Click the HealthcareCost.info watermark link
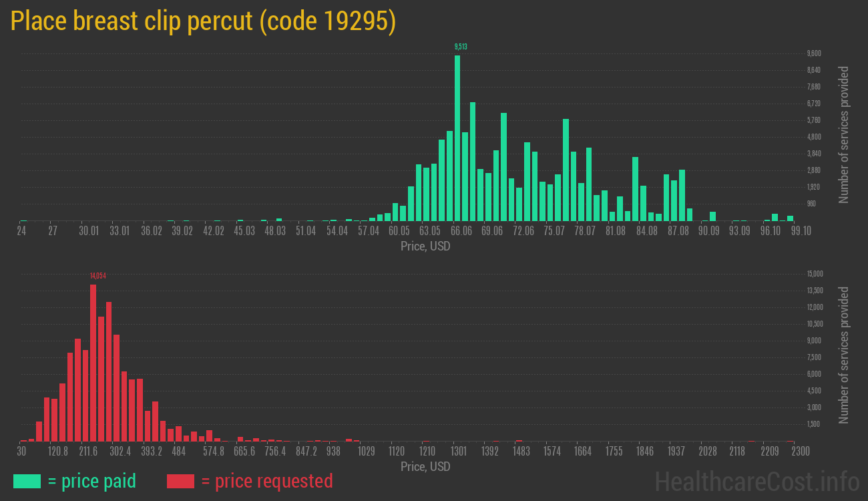Screen dimensions: 868x501 756,481
